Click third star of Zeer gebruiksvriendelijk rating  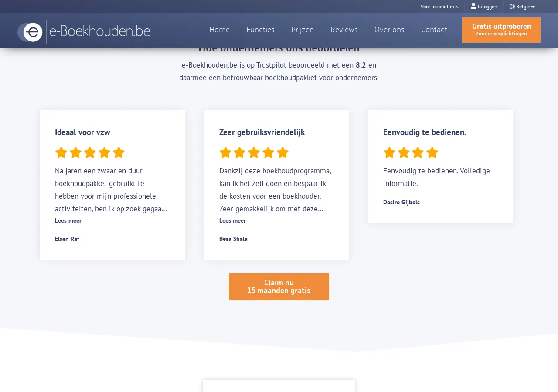coord(254,152)
